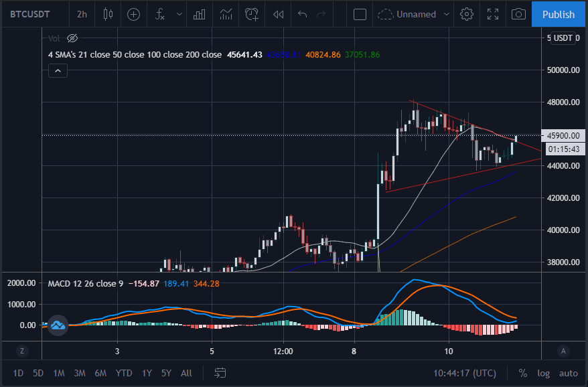The height and width of the screenshot is (387, 588).
Task: Click the A auto-scale button
Action: [x=563, y=351]
